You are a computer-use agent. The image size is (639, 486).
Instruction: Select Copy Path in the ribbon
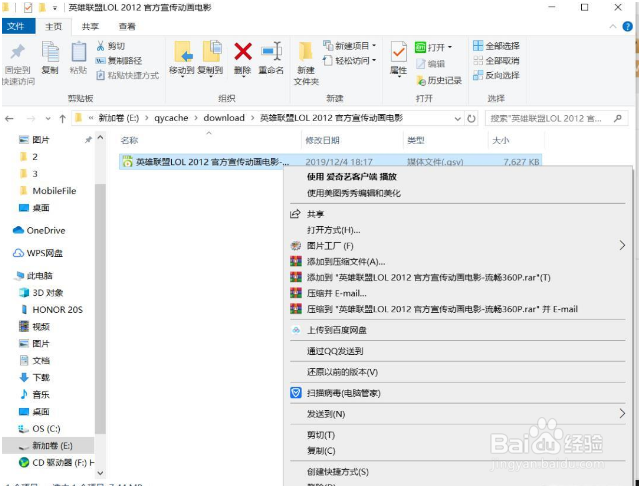119,61
